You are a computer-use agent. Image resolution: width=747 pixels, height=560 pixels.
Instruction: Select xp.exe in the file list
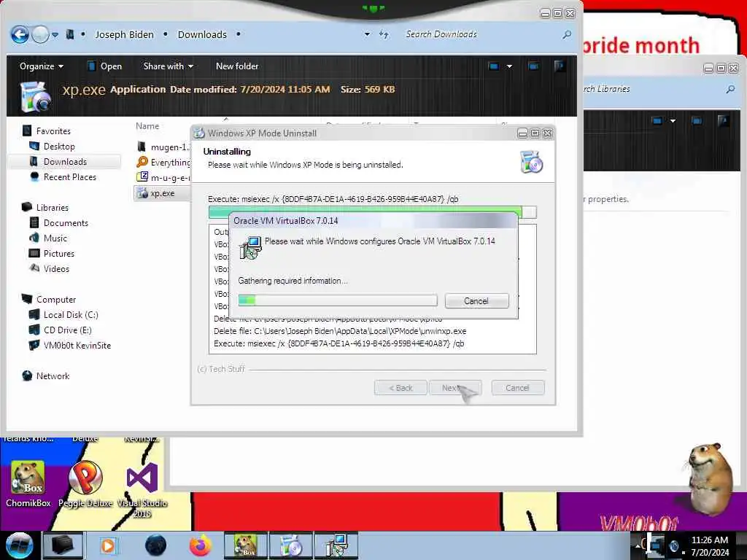pos(163,192)
